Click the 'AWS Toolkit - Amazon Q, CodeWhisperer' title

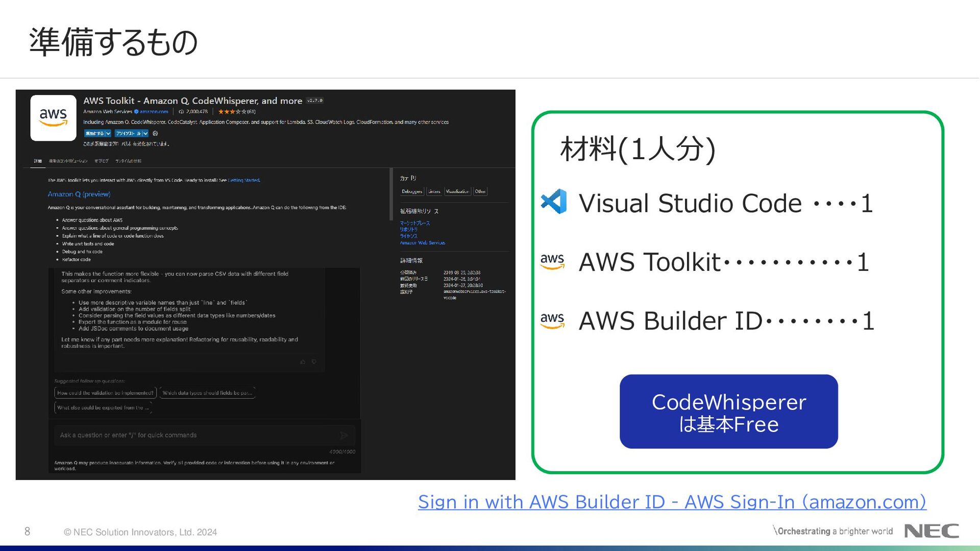coord(193,101)
